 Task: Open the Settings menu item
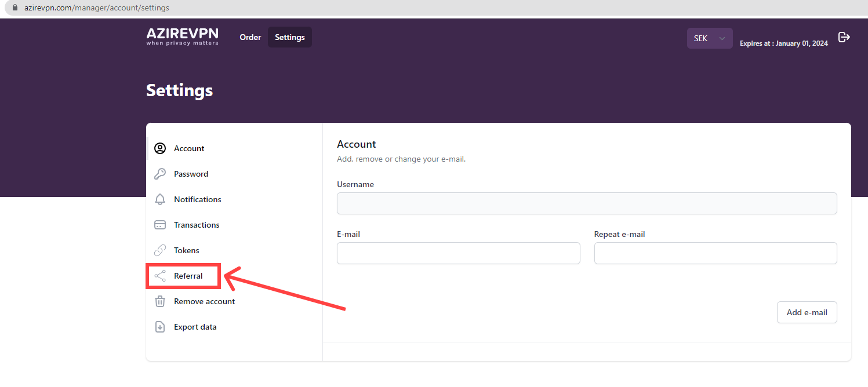[290, 37]
